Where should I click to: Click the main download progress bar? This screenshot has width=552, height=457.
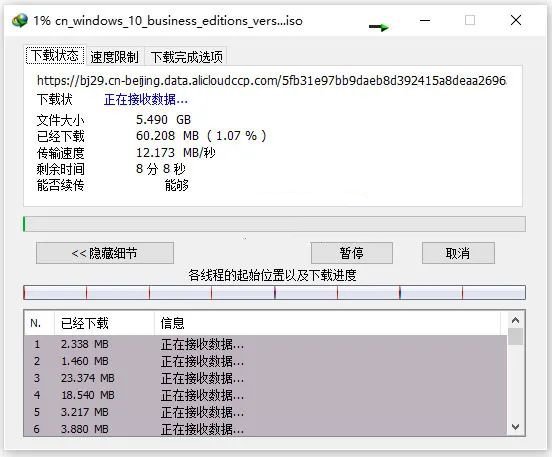click(274, 224)
